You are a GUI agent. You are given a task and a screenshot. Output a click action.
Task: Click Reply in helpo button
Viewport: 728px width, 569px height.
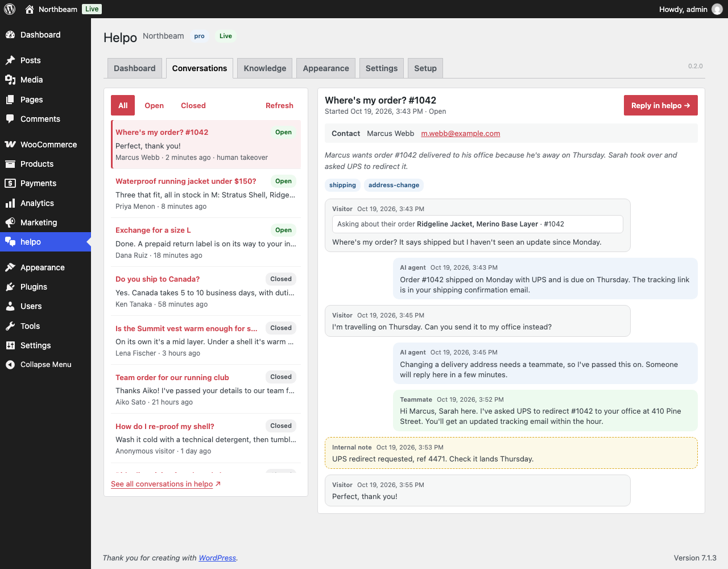click(661, 105)
